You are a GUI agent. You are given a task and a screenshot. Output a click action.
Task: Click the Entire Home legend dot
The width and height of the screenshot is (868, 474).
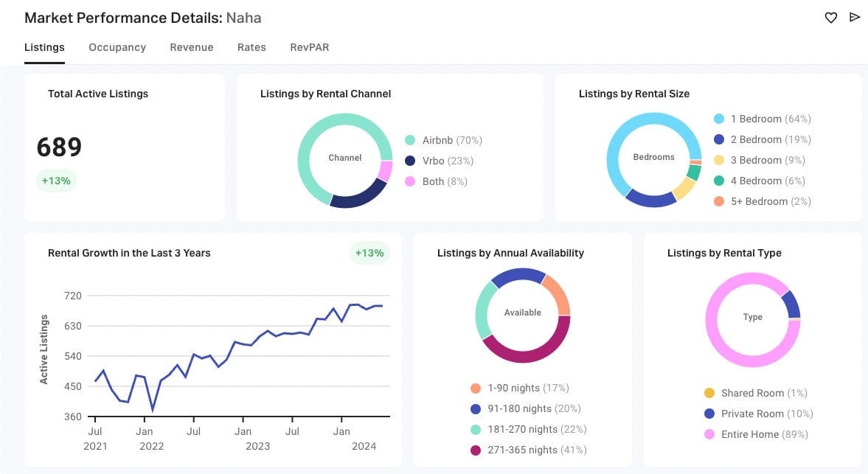pos(709,434)
